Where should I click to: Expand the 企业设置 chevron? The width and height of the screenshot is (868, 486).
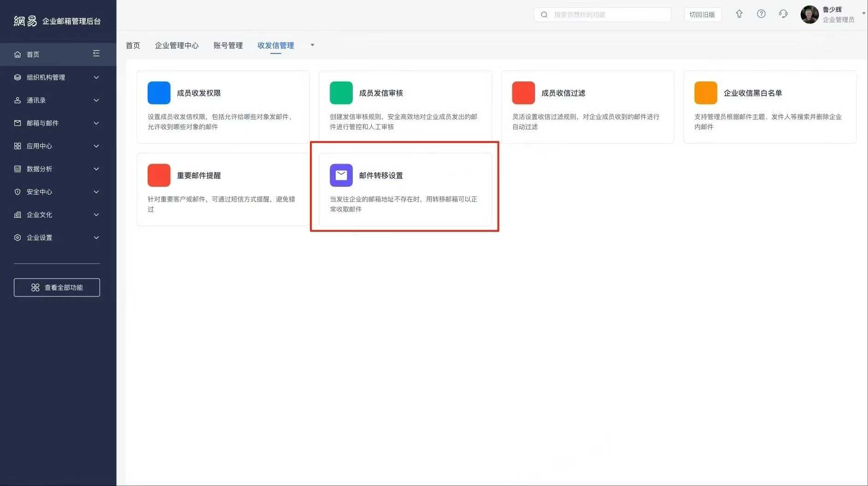point(96,237)
